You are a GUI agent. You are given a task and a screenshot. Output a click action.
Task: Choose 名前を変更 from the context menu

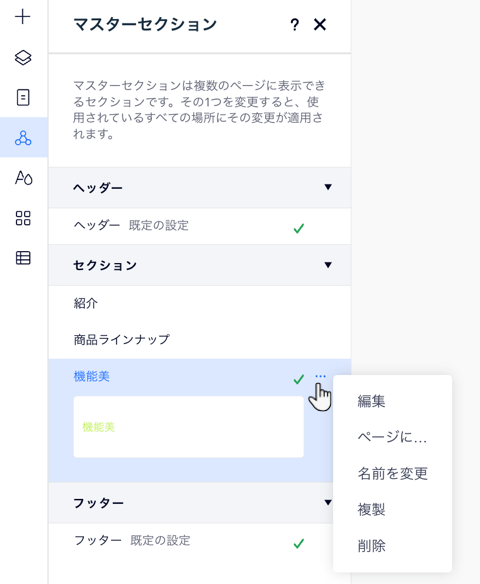[392, 473]
